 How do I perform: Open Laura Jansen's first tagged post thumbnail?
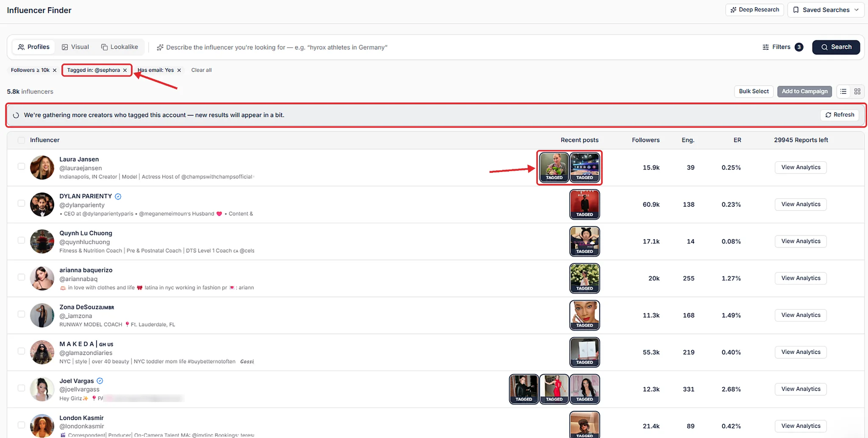(x=554, y=167)
